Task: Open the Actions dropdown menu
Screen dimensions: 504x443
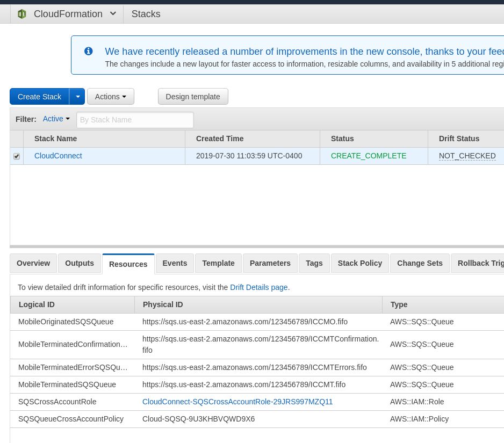Action: pos(111,96)
